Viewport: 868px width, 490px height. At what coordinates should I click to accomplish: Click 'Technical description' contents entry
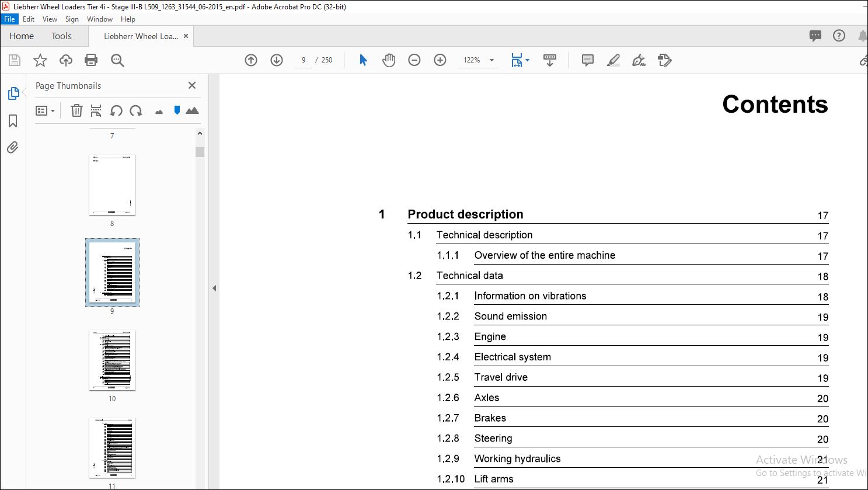click(484, 235)
